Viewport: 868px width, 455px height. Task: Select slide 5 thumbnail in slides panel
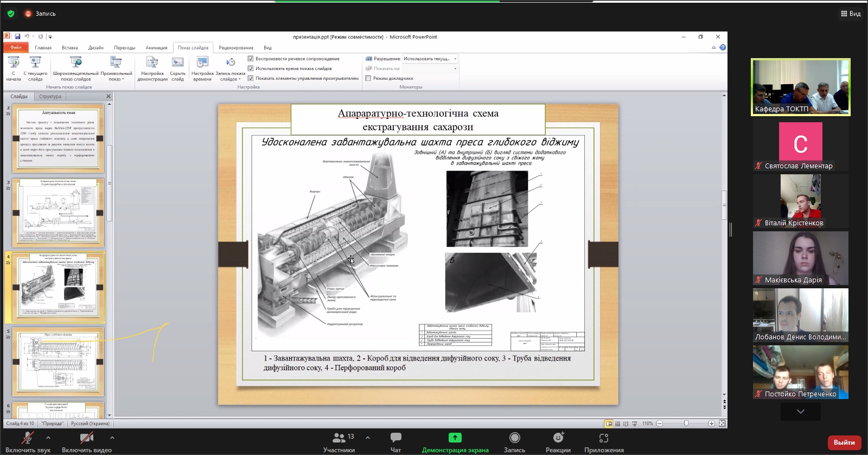(x=58, y=362)
